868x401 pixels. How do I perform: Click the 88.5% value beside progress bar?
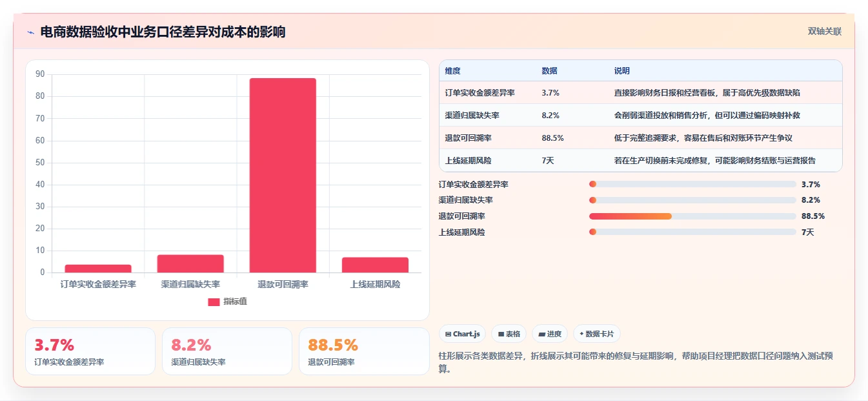(812, 216)
